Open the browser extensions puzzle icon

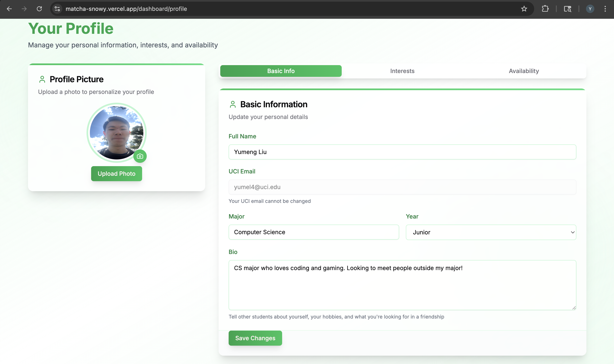[x=545, y=9]
